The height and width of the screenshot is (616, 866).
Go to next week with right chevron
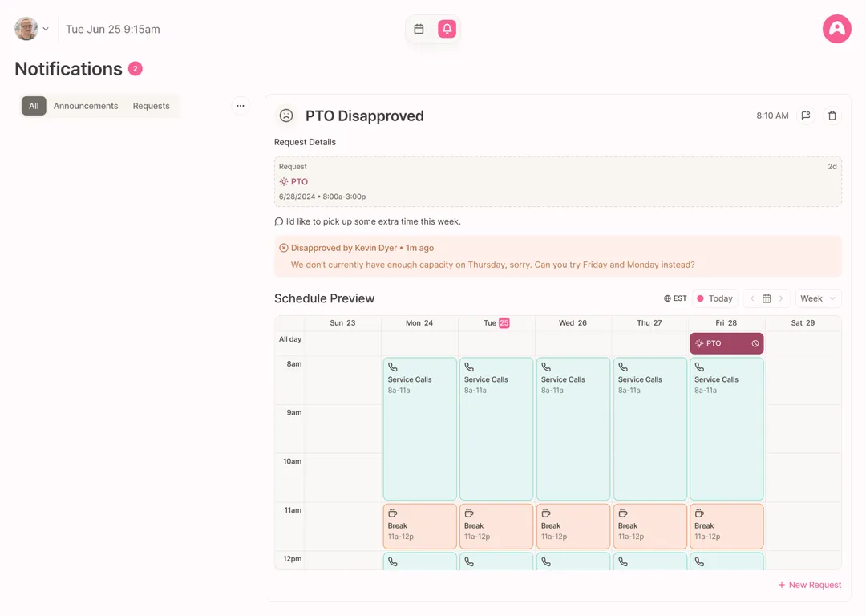[x=782, y=298]
